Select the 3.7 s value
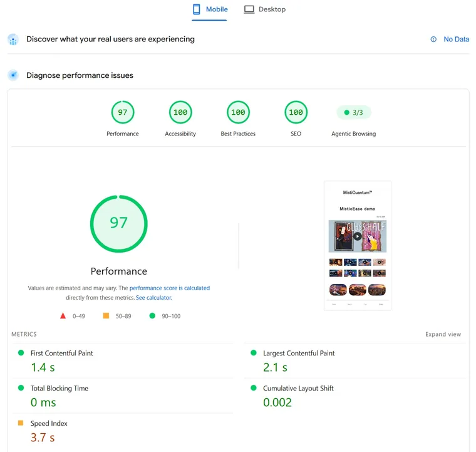This screenshot has width=476, height=452. pos(43,438)
